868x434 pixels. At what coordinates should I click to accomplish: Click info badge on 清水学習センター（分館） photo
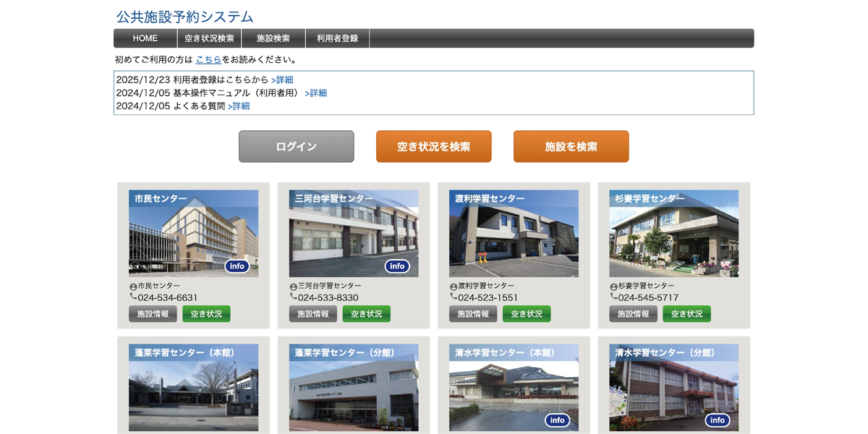[718, 420]
